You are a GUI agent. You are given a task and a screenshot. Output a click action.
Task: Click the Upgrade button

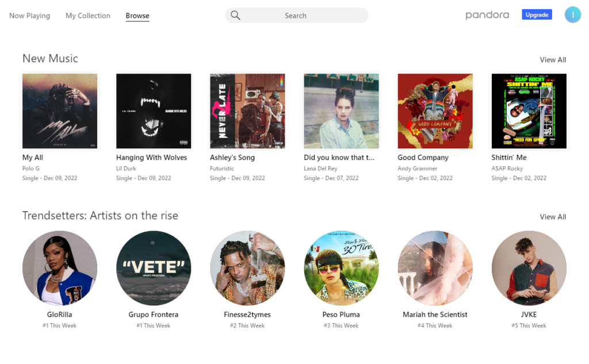[x=537, y=15]
